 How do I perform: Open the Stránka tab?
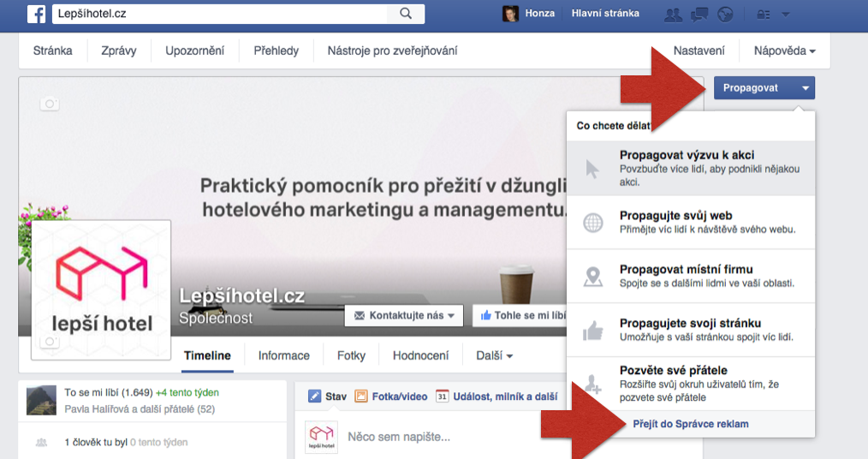point(52,51)
